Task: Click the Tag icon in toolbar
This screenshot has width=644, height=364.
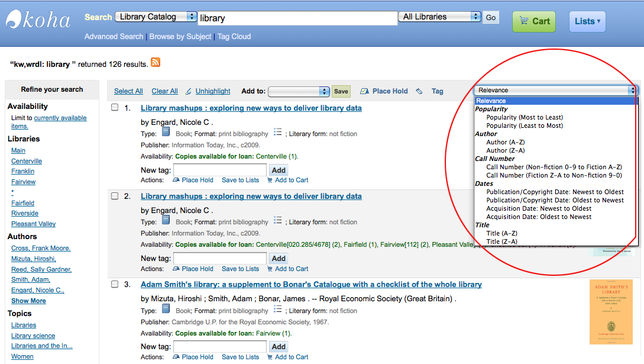Action: coord(419,91)
